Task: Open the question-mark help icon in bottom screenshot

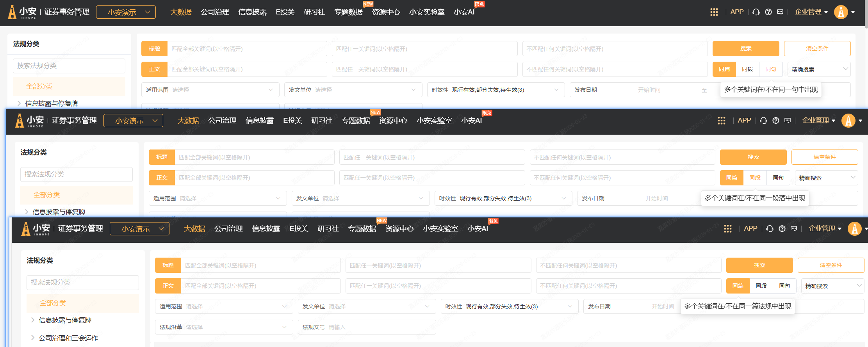Action: (x=782, y=229)
